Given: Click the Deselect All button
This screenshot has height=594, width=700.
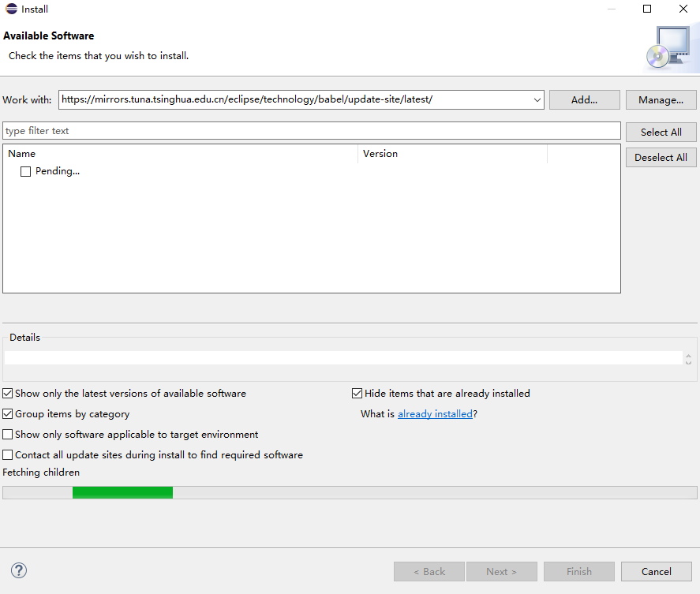Looking at the screenshot, I should [x=661, y=157].
